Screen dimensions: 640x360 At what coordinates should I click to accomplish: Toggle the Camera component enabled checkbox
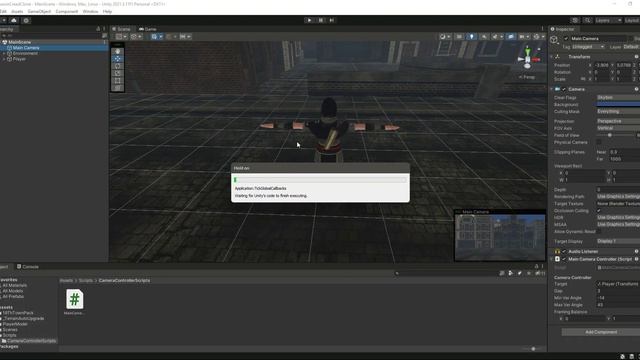[564, 89]
